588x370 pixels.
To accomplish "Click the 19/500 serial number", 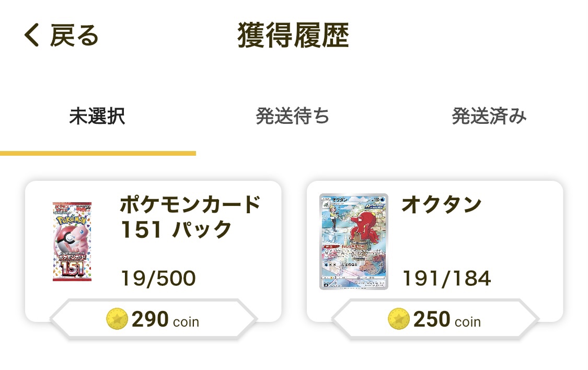I will [x=158, y=279].
